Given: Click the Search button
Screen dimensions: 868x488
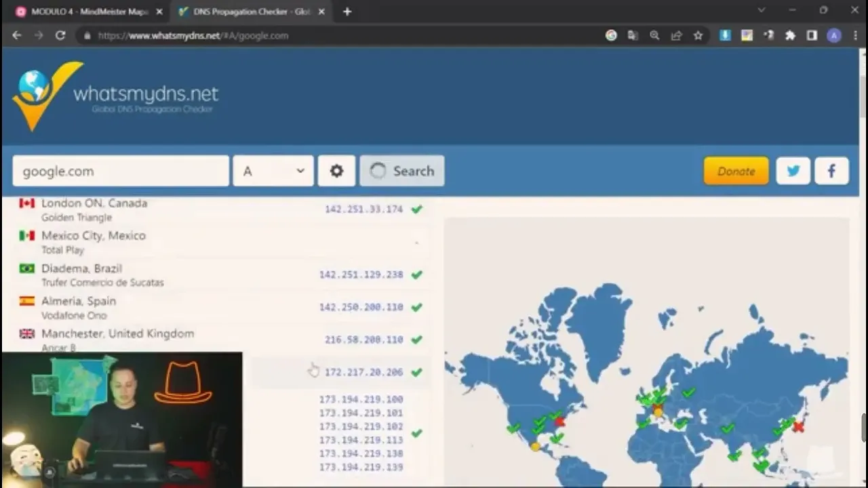Looking at the screenshot, I should (402, 171).
